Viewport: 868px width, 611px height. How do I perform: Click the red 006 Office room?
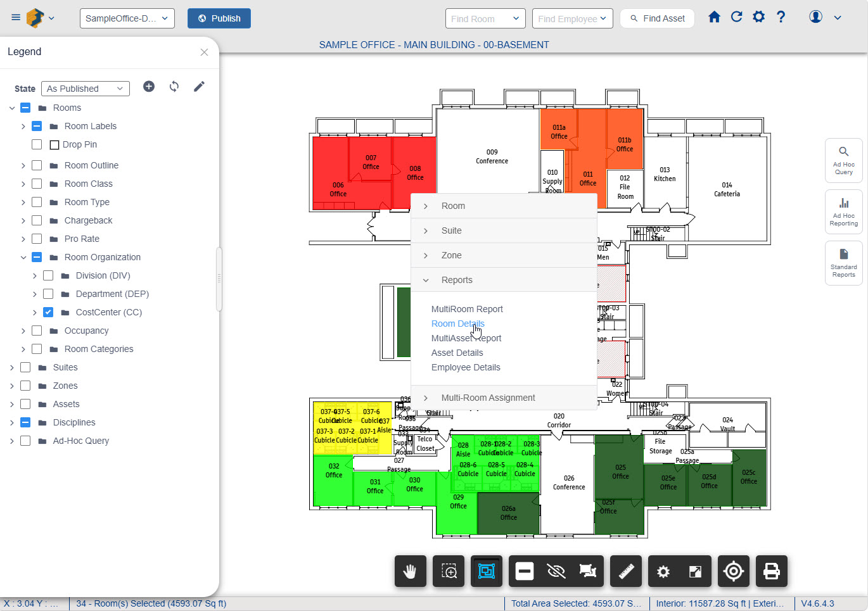tap(338, 189)
